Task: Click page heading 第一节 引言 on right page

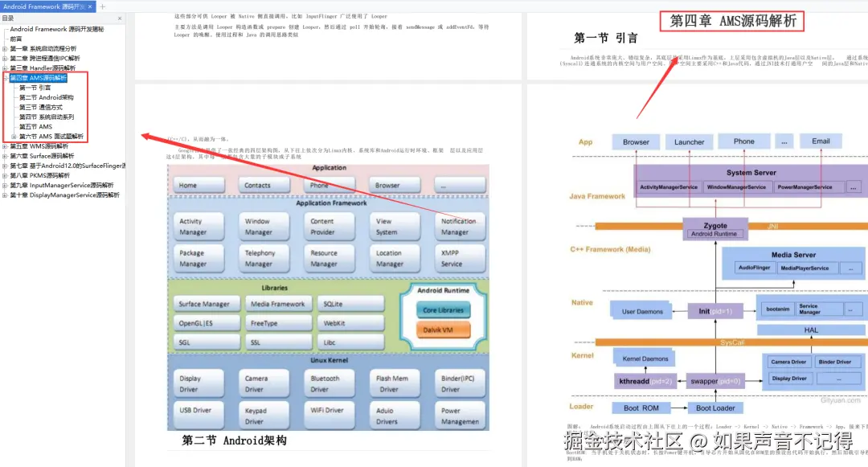Action: point(606,38)
